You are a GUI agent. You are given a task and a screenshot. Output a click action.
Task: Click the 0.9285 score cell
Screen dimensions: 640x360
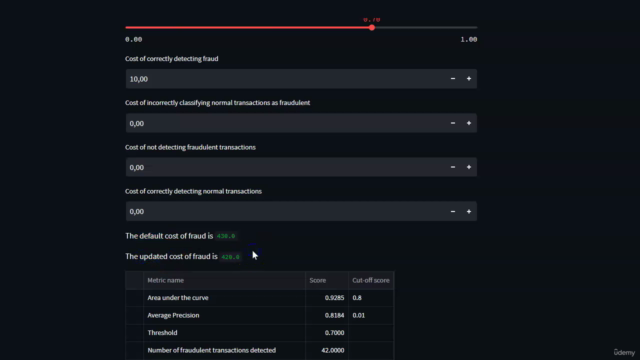click(327, 298)
